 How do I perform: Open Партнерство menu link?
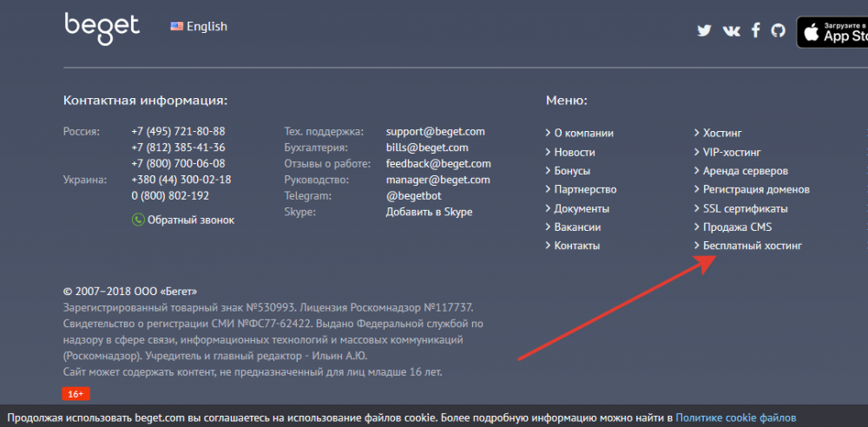(x=585, y=189)
